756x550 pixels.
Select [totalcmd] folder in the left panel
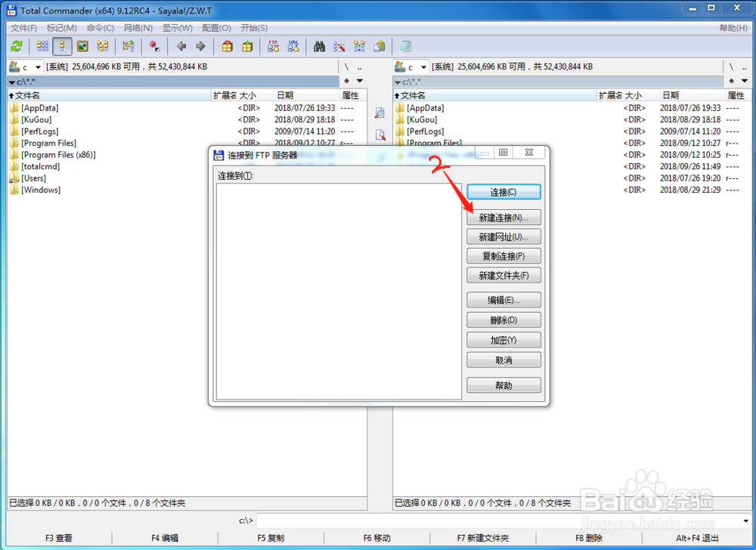tap(41, 166)
